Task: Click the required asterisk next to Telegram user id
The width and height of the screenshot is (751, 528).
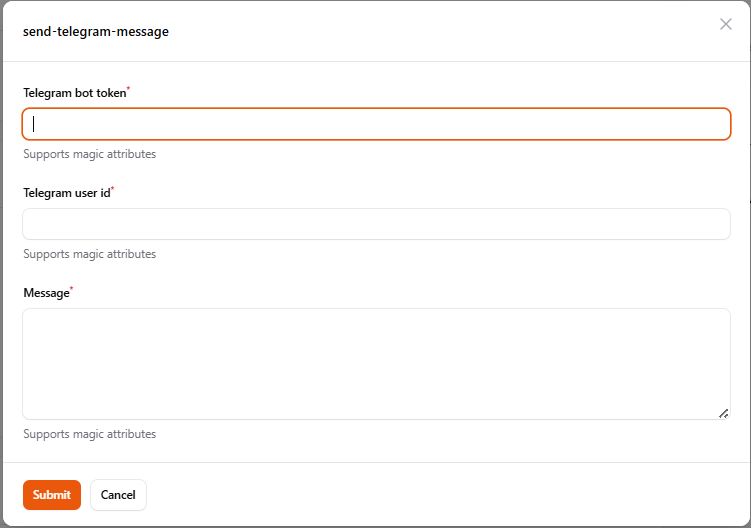Action: pos(113,190)
